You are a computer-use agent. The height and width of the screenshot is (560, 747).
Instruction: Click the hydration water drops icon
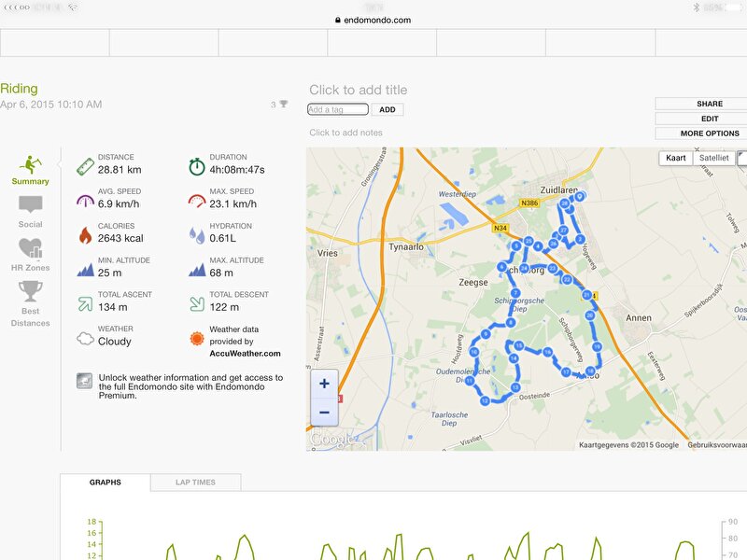pos(197,235)
